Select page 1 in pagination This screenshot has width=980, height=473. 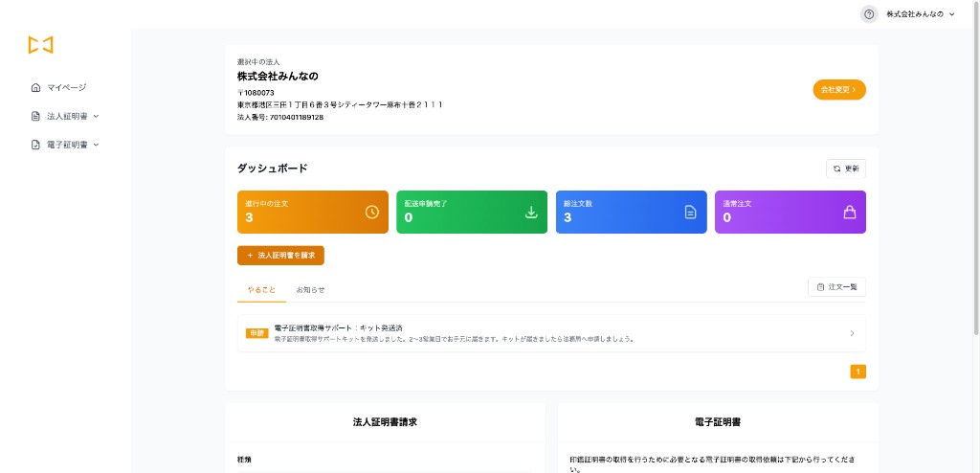pyautogui.click(x=858, y=372)
